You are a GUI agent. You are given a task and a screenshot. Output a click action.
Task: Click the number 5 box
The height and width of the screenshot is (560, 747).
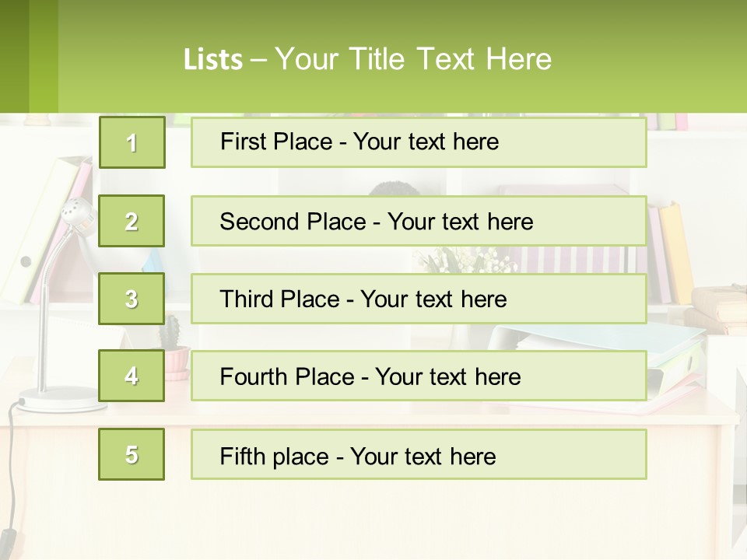[x=132, y=454]
